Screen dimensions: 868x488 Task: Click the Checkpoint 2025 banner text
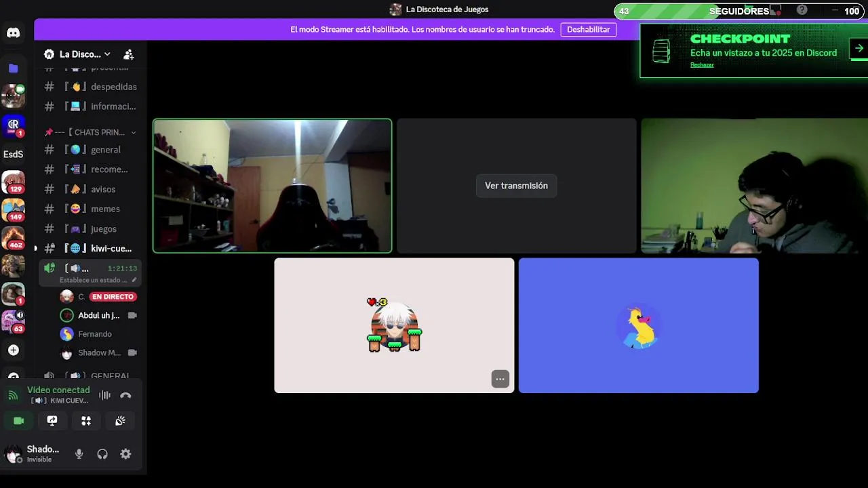[x=764, y=53]
